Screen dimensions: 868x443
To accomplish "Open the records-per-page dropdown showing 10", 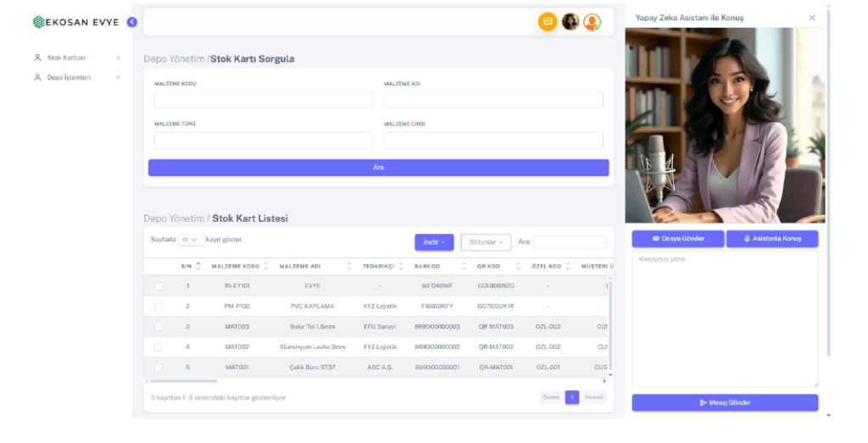I will tap(190, 240).
